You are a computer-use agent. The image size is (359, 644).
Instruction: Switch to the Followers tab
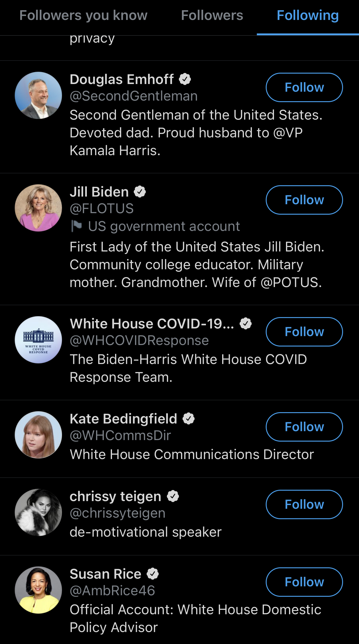click(x=212, y=15)
